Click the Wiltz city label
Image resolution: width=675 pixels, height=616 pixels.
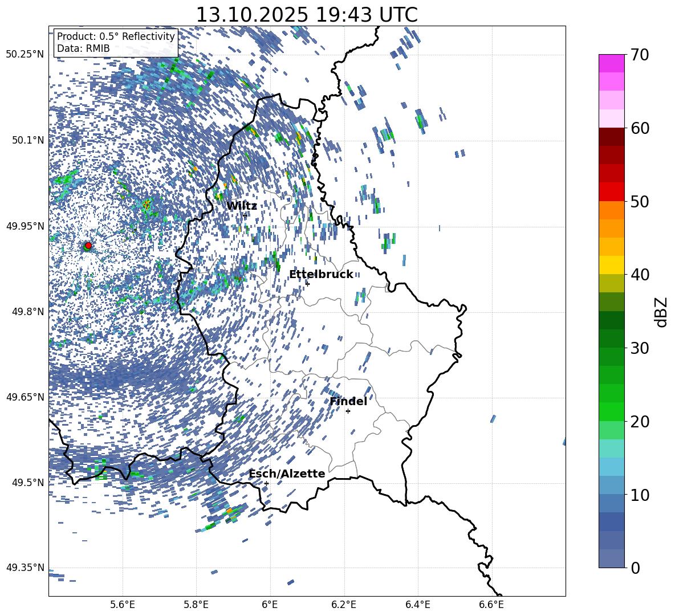(x=242, y=206)
